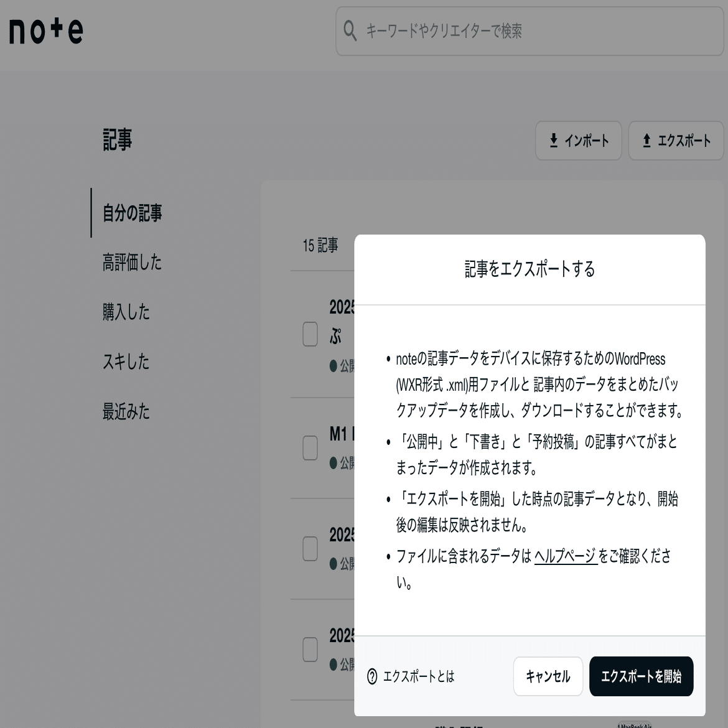The height and width of the screenshot is (728, 728).
Task: Show the 最近みた articles
Action: (x=126, y=412)
